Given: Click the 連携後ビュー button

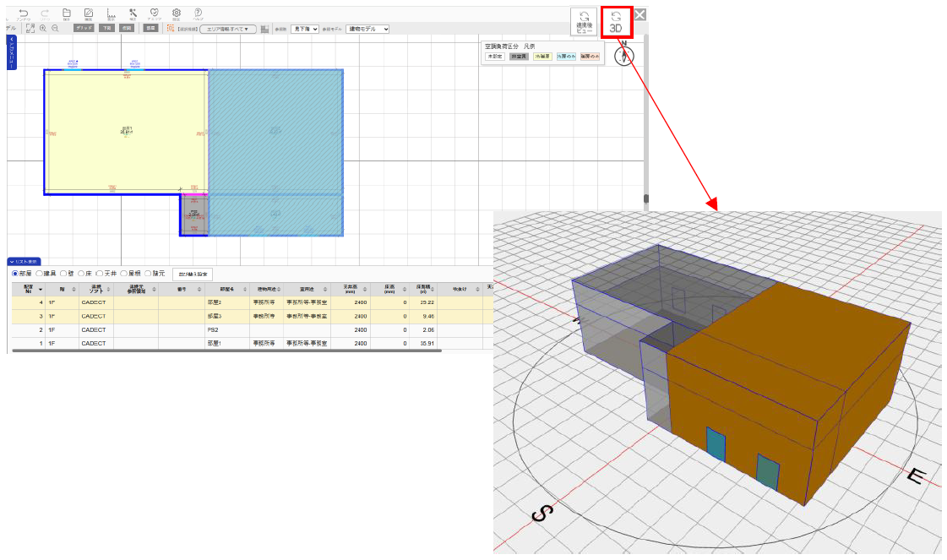Looking at the screenshot, I should [x=584, y=22].
